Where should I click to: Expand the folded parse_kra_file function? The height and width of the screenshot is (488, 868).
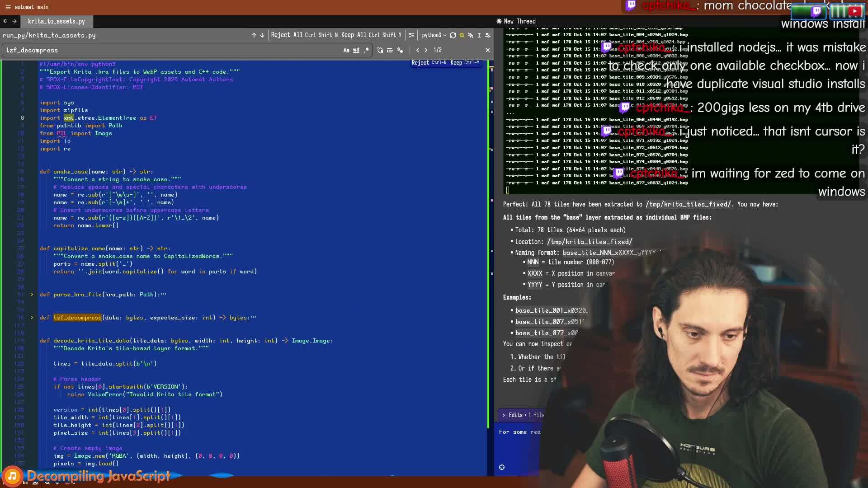(x=32, y=295)
